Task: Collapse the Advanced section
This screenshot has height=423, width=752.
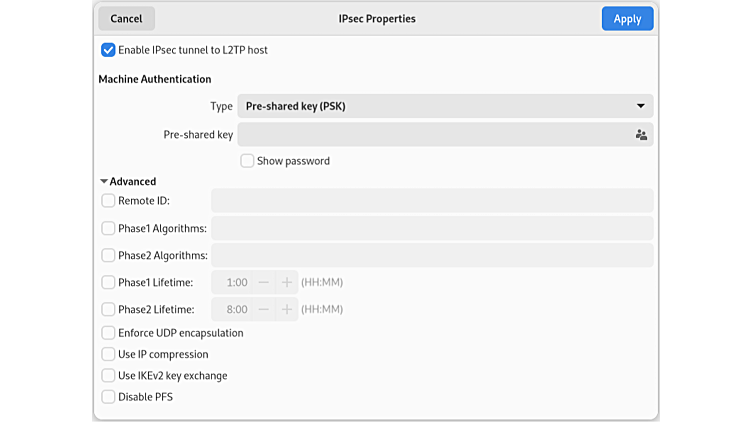Action: [x=127, y=182]
